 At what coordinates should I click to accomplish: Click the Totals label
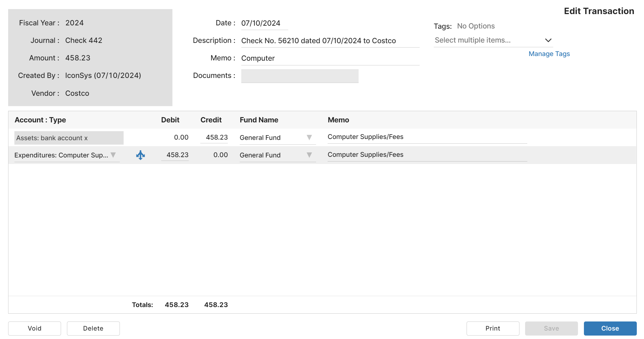(142, 305)
